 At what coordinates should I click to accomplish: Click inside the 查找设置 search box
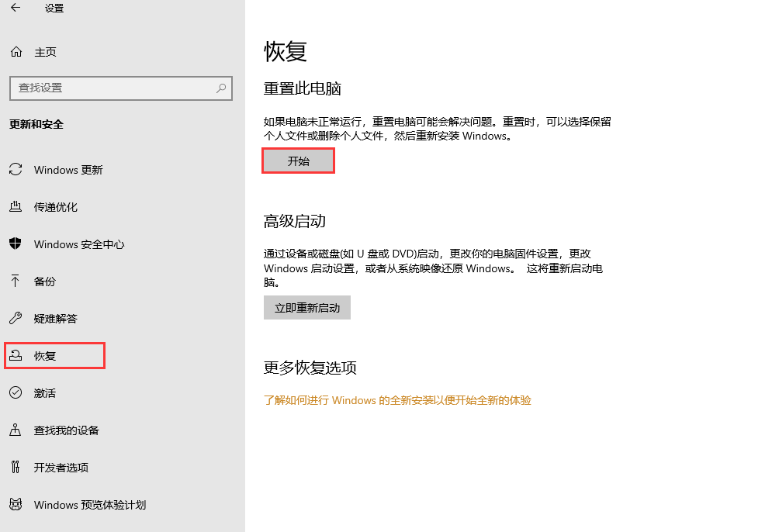(x=116, y=88)
